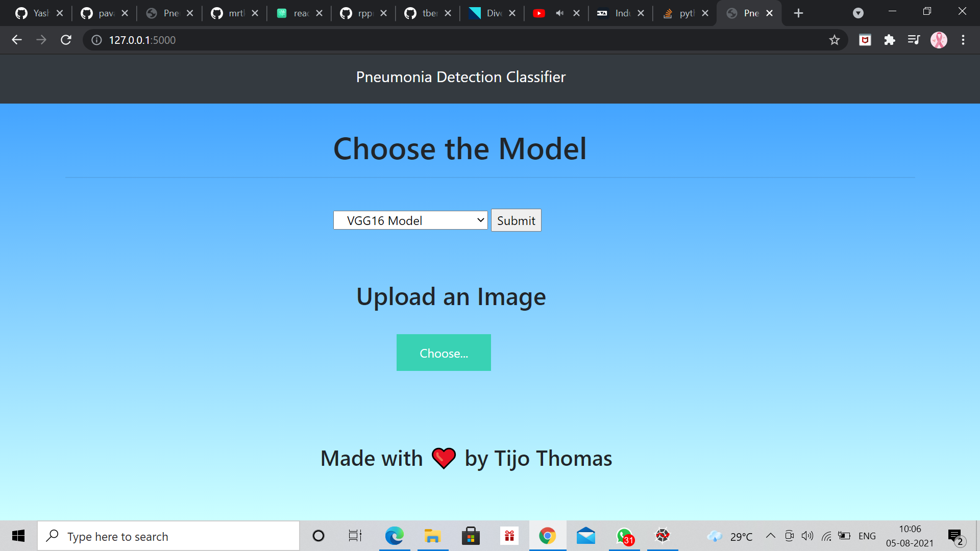The width and height of the screenshot is (980, 551).
Task: Click the user profile avatar
Action: (939, 40)
